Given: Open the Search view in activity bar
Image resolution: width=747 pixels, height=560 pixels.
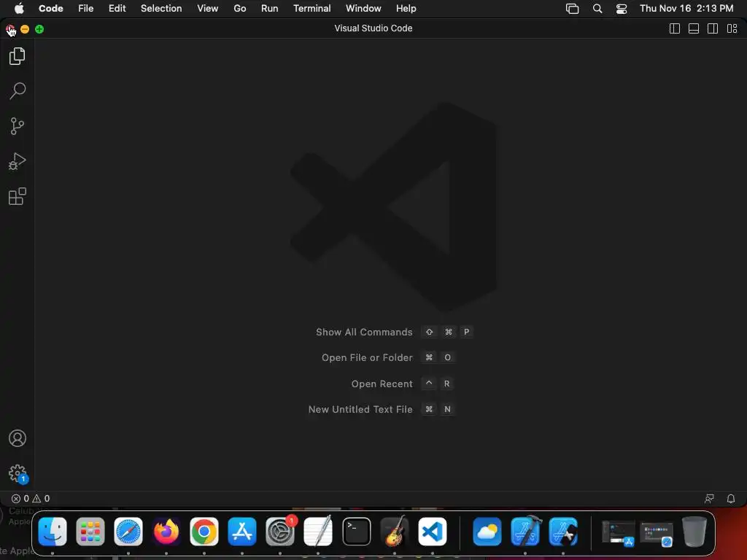Looking at the screenshot, I should (18, 91).
